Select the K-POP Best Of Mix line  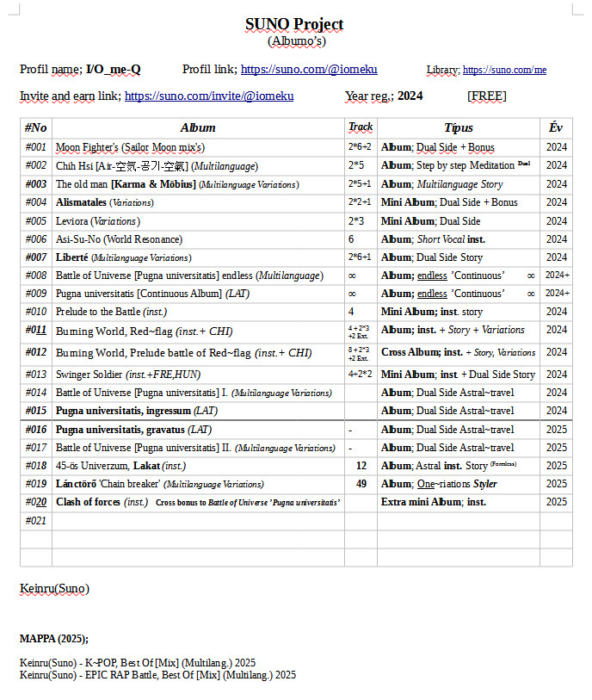138,663
